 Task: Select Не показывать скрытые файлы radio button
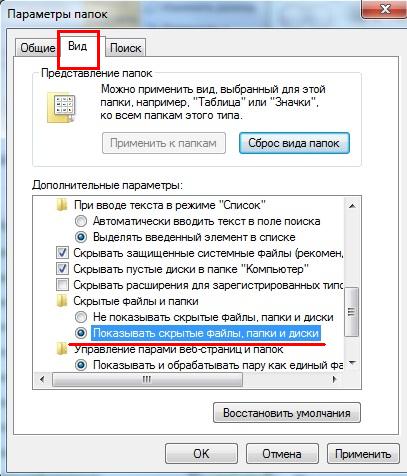[x=81, y=317]
